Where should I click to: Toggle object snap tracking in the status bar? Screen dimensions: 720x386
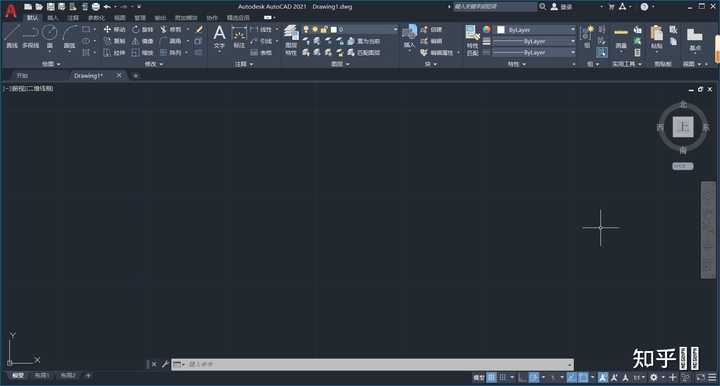pyautogui.click(x=572, y=377)
